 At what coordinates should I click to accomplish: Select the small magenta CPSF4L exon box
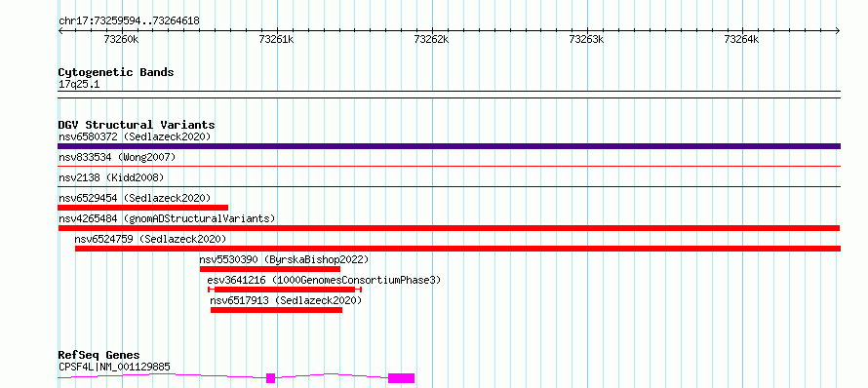click(271, 378)
